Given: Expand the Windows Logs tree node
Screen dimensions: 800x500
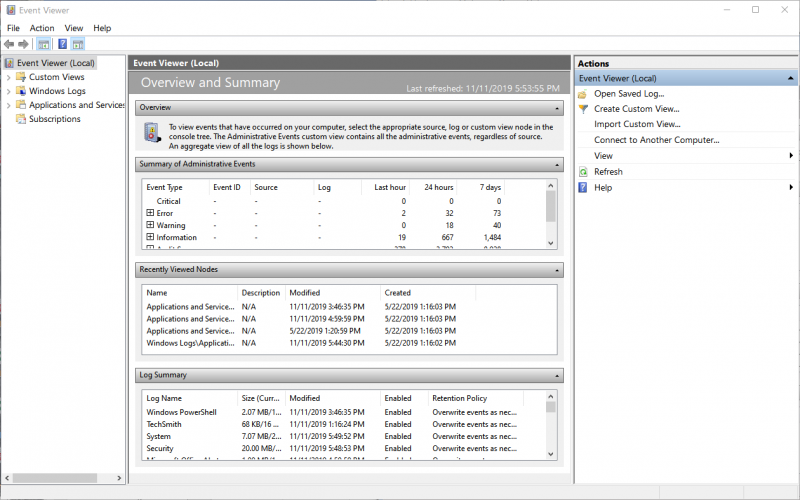Looking at the screenshot, I should pyautogui.click(x=8, y=91).
